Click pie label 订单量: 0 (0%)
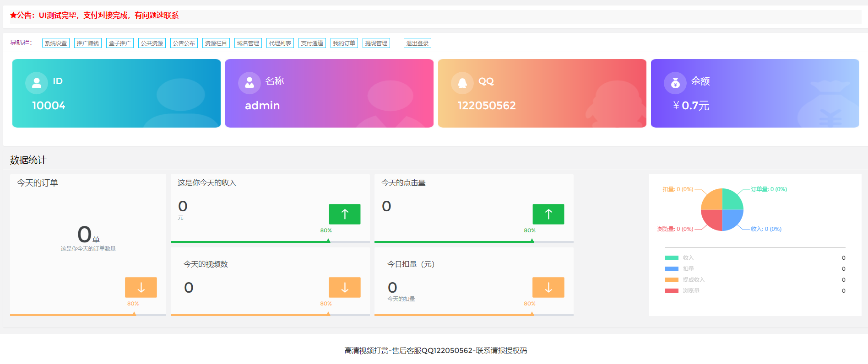The width and height of the screenshot is (868, 364). (769, 189)
